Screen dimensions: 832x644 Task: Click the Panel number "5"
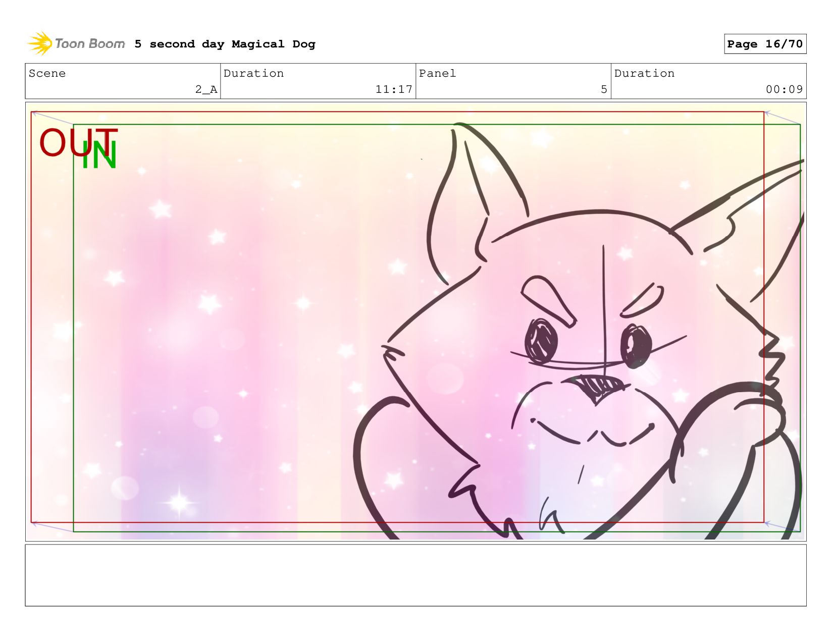tap(604, 89)
